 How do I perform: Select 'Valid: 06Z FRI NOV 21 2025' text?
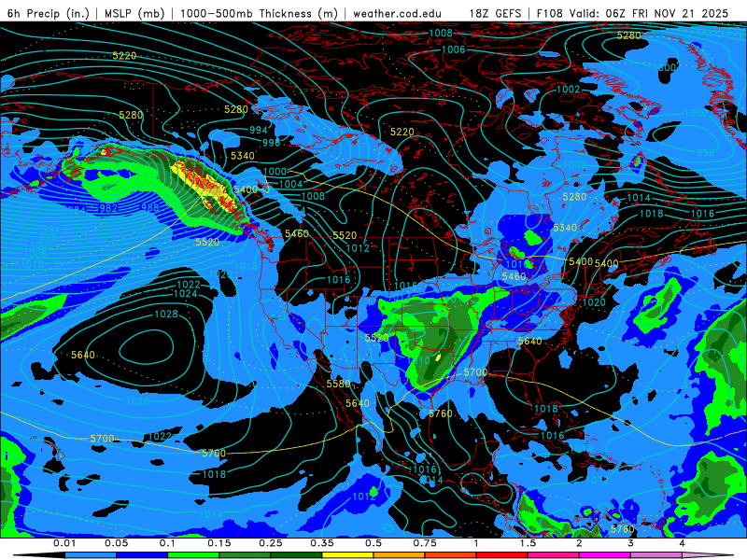coord(649,13)
